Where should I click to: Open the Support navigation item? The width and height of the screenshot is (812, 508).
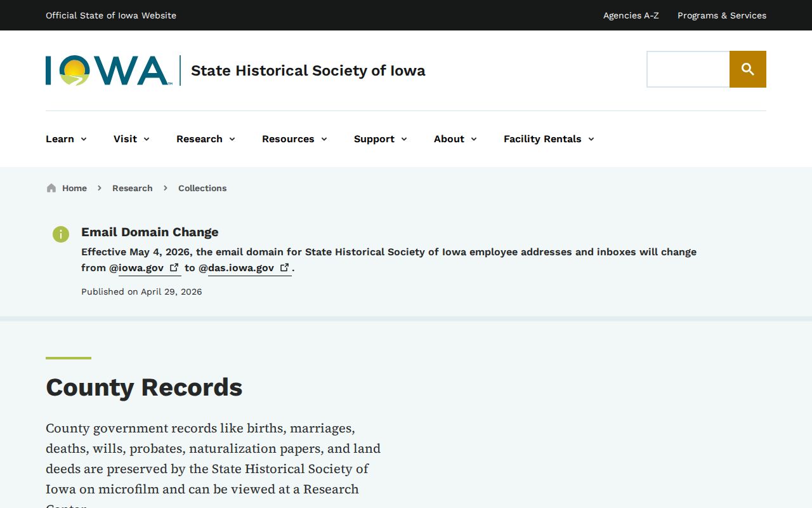pos(374,139)
